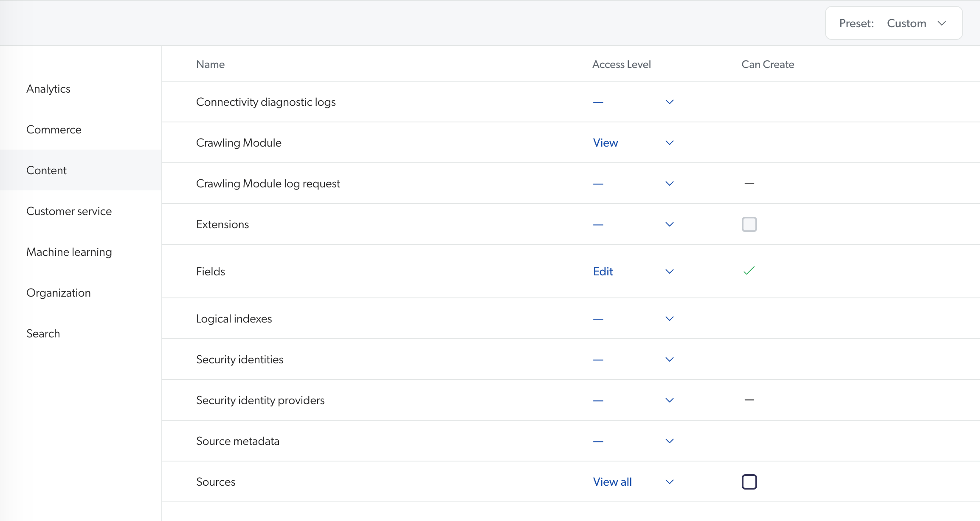The width and height of the screenshot is (980, 521).
Task: Open the Preset dropdown
Action: (x=918, y=23)
